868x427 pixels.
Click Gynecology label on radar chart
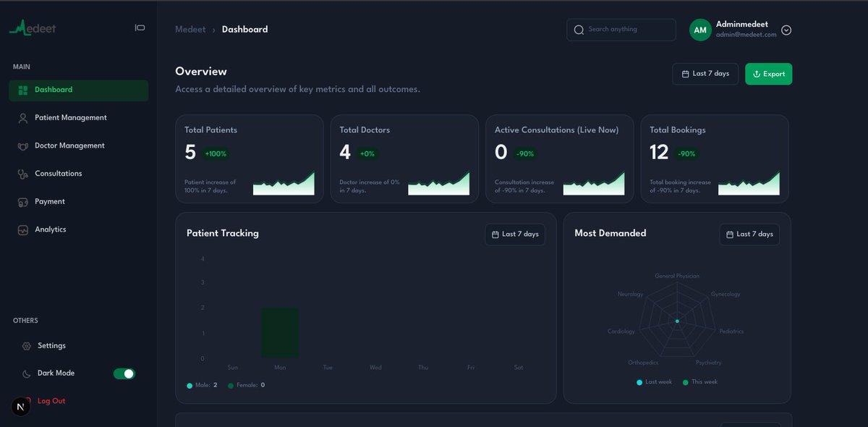726,295
